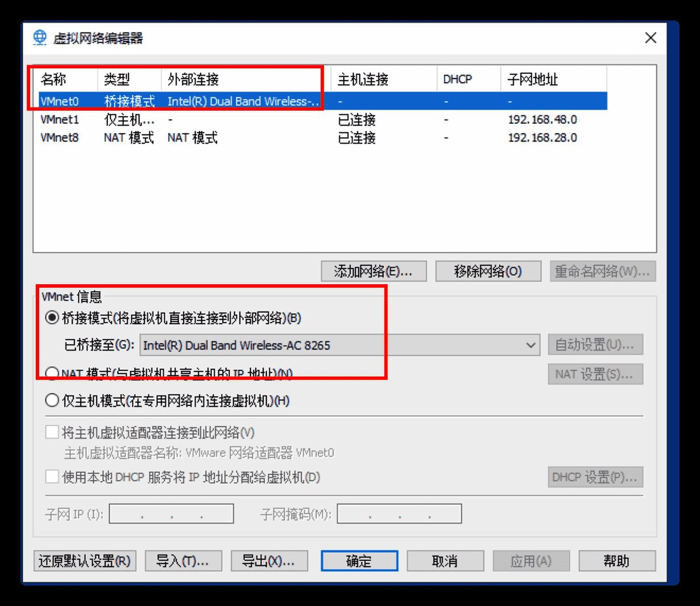This screenshot has width=700, height=606.
Task: Dismiss the dialog with 取消
Action: pyautogui.click(x=445, y=561)
